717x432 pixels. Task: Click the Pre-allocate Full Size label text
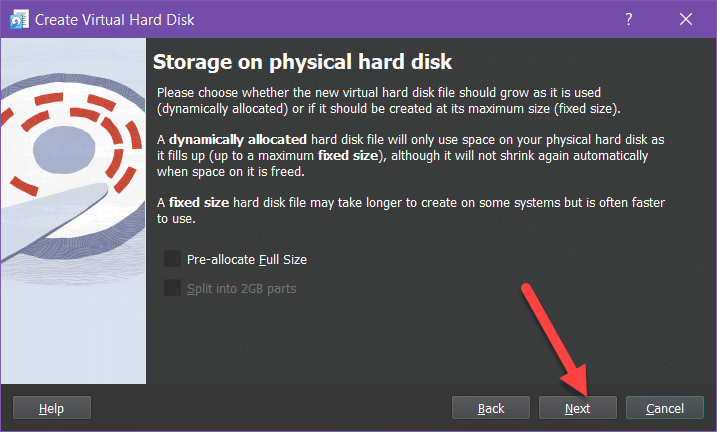(246, 260)
